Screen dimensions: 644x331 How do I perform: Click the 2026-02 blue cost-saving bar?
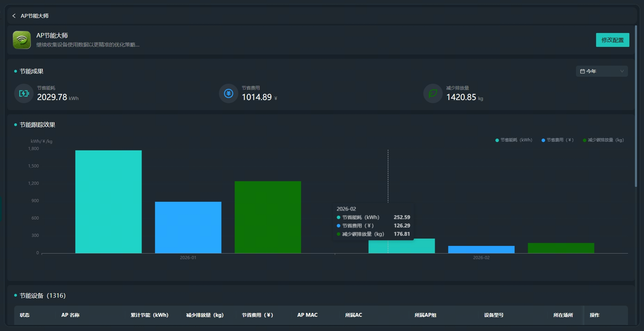pos(481,249)
